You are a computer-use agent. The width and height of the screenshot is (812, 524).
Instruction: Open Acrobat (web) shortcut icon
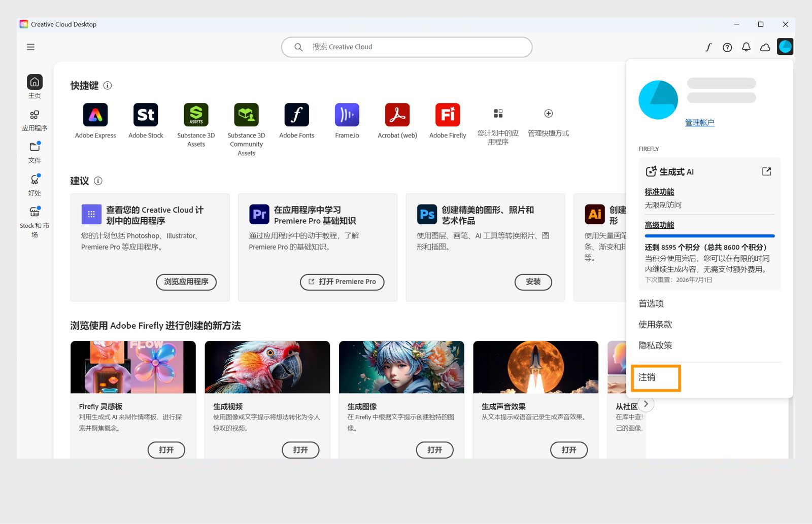click(x=397, y=115)
